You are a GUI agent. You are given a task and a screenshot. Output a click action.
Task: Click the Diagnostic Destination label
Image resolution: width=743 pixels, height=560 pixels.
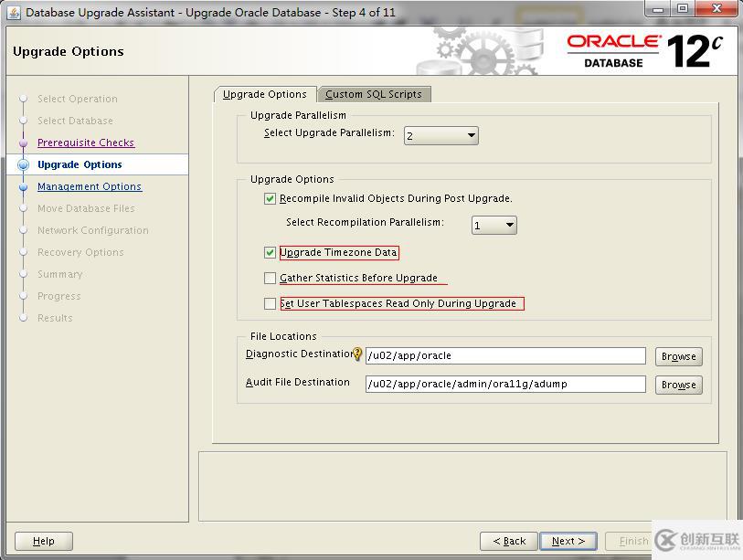click(300, 354)
